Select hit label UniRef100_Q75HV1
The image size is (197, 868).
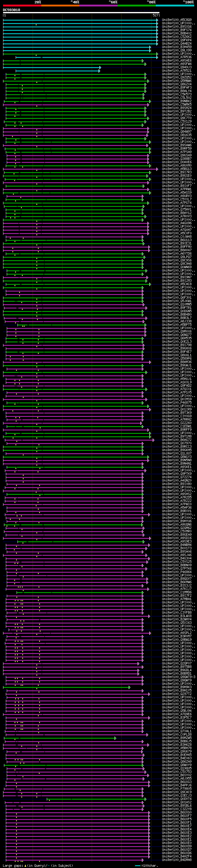177,210
